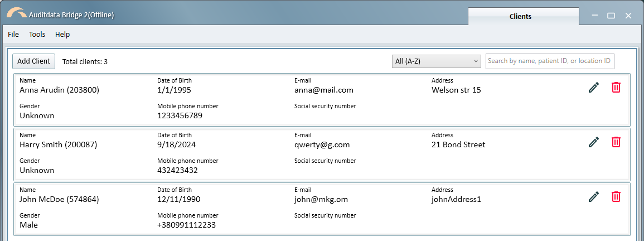Select the Anna Arudin (203800) name

tap(59, 90)
